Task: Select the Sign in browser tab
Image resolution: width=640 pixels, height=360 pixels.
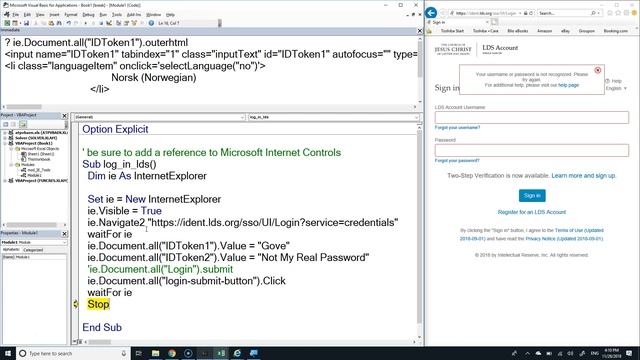Action: pos(457,22)
